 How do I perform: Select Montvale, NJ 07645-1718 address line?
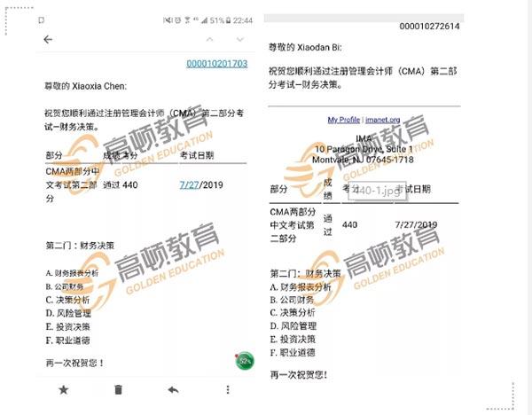click(x=363, y=160)
